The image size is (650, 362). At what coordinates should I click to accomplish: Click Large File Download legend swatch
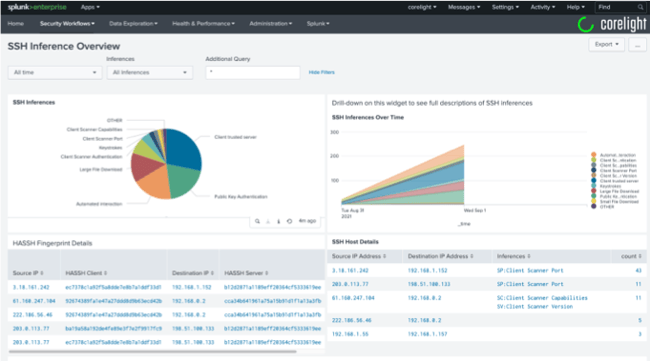point(594,191)
